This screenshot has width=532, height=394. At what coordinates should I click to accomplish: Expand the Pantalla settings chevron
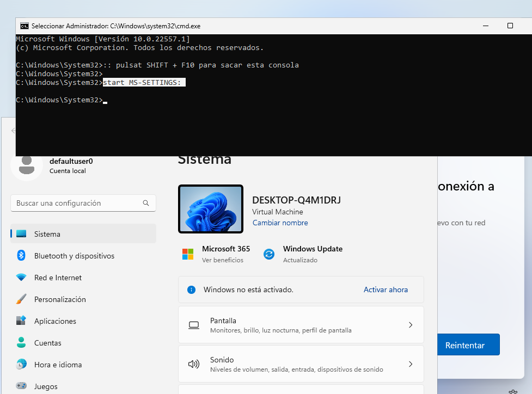411,325
